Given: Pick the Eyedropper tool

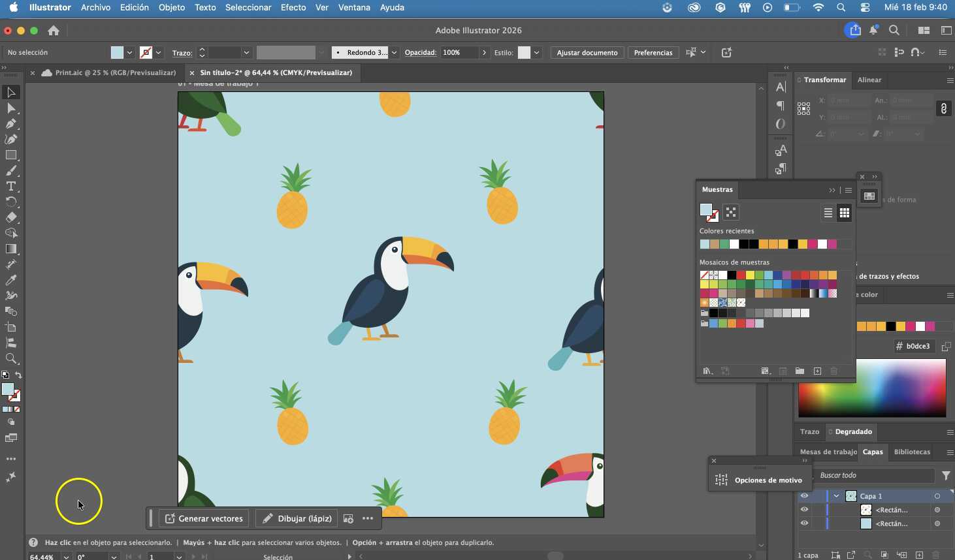Looking at the screenshot, I should click(11, 280).
